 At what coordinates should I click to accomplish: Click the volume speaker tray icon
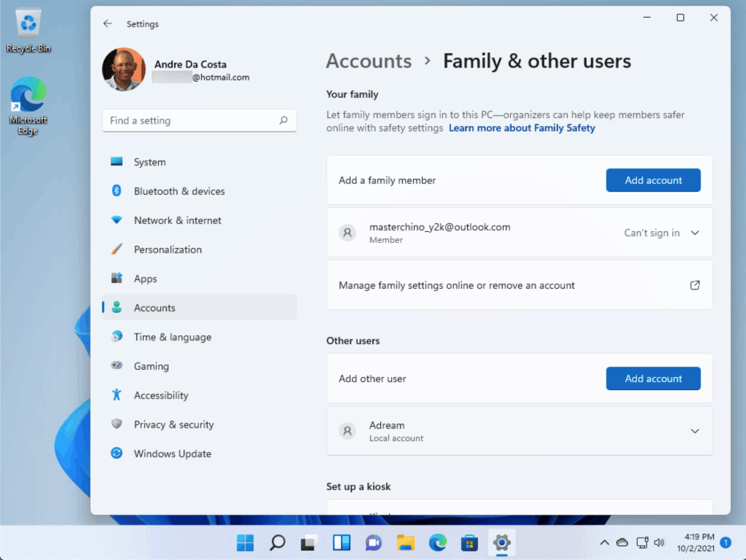click(659, 542)
